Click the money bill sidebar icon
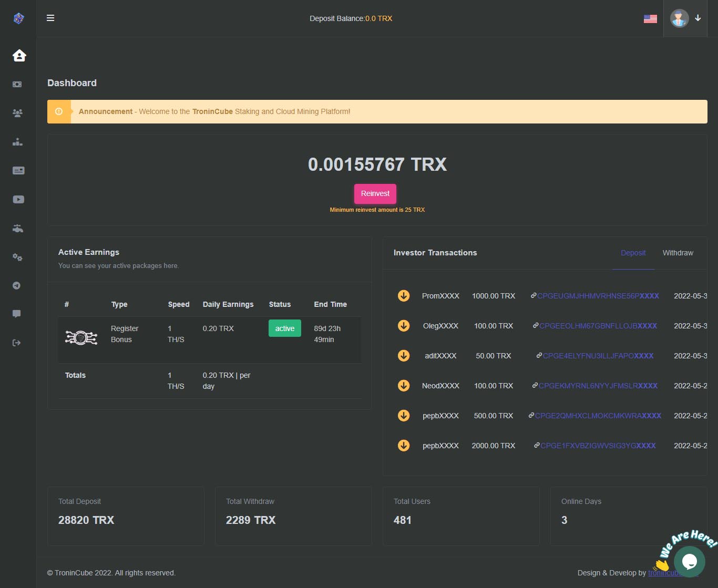 click(x=17, y=84)
